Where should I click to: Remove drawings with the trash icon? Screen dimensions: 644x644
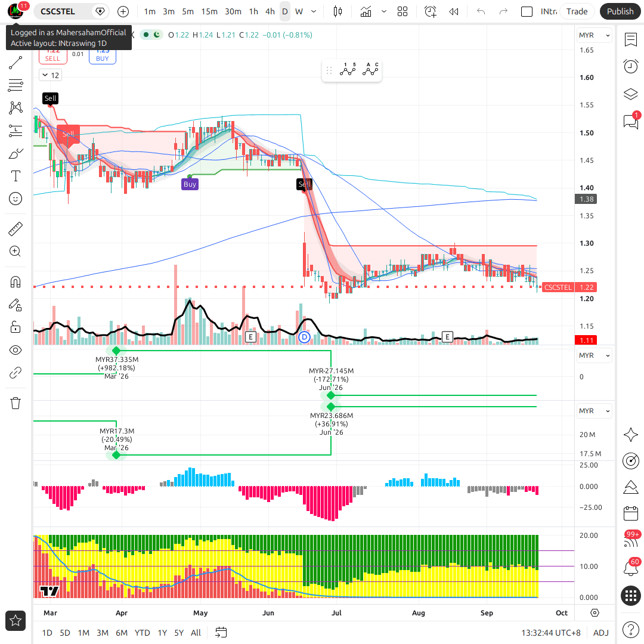coord(16,403)
